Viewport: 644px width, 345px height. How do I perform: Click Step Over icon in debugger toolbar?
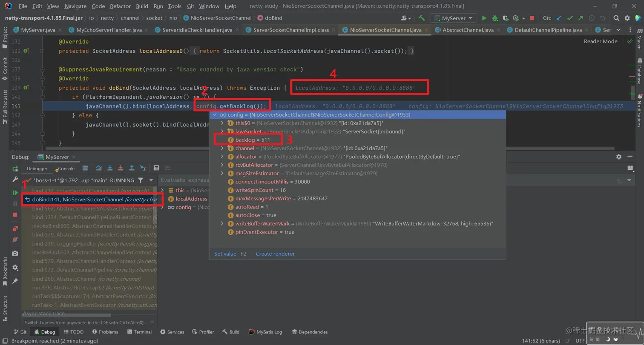(99, 168)
